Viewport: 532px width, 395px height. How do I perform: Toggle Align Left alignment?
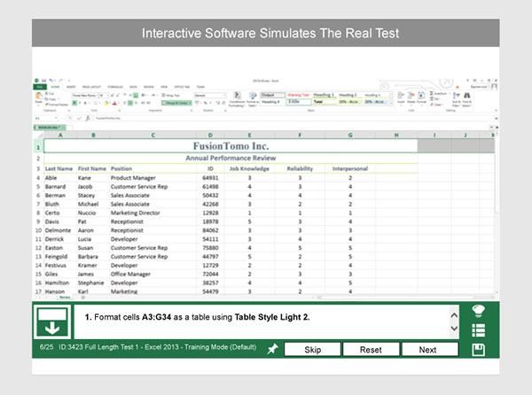point(124,103)
